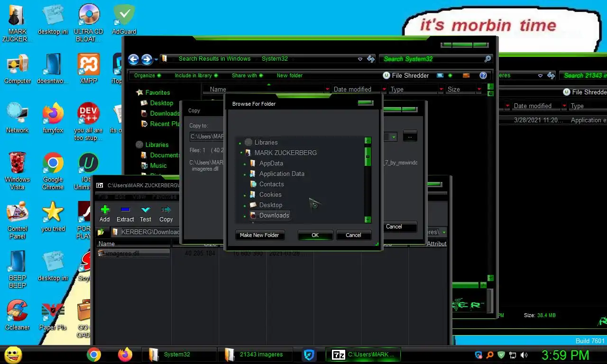Click New folder in Explorer toolbar

(290, 75)
